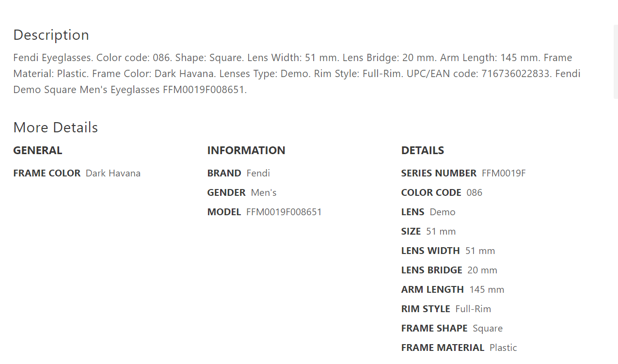Screen dimensions: 618x364
Task: Click the LENS value Demo
Action: click(x=442, y=212)
